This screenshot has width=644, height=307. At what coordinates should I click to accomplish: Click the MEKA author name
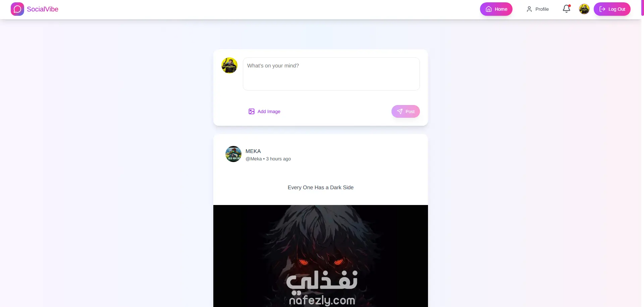[x=253, y=151]
